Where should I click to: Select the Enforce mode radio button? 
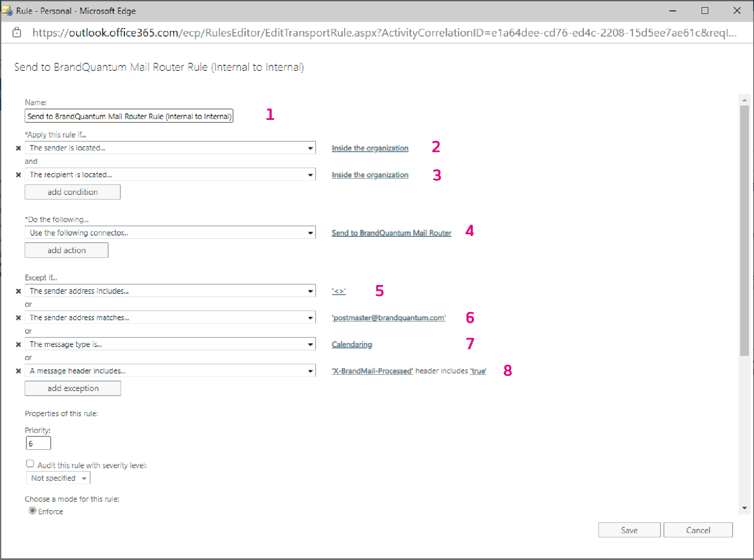[32, 511]
